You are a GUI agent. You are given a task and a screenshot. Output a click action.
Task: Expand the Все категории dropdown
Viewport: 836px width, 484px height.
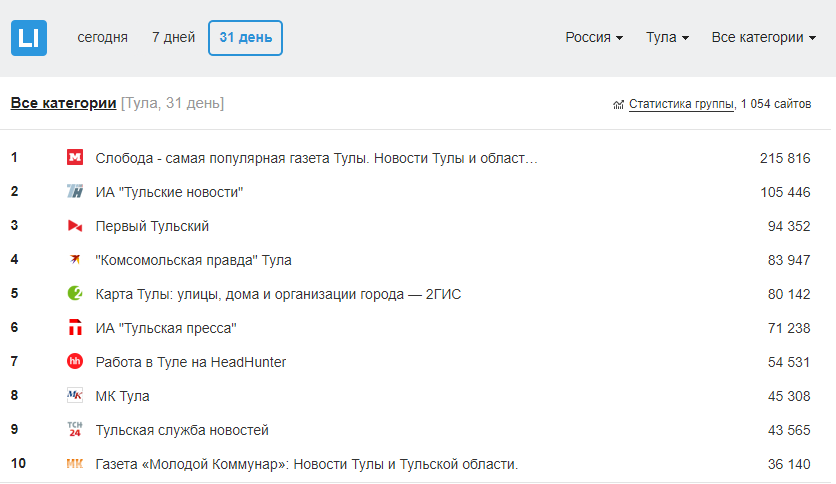coord(763,37)
